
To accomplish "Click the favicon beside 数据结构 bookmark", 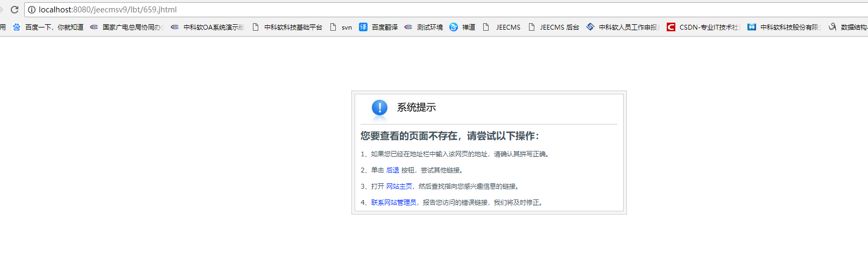I will tap(832, 27).
